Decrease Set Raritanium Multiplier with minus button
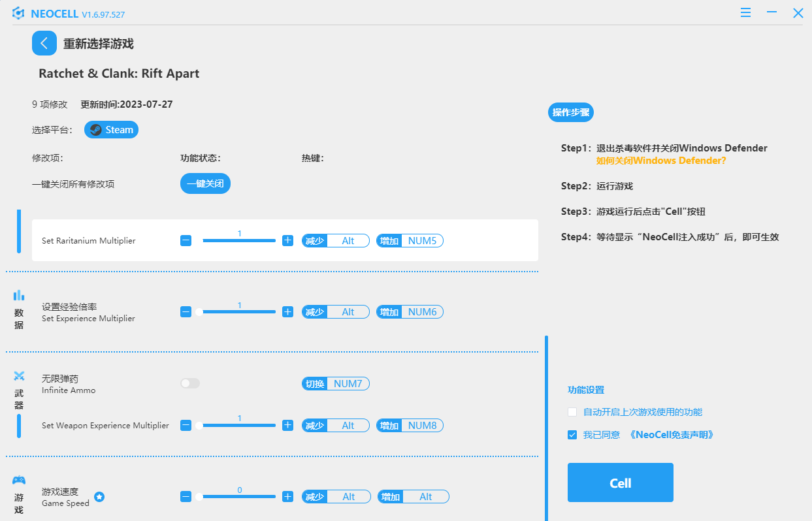Screen dimensions: 812x521 pos(186,240)
